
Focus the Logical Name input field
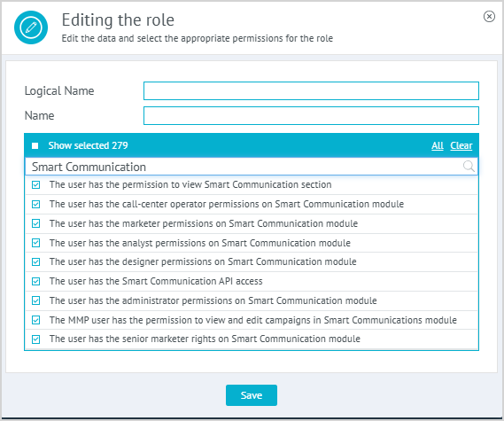coord(311,90)
